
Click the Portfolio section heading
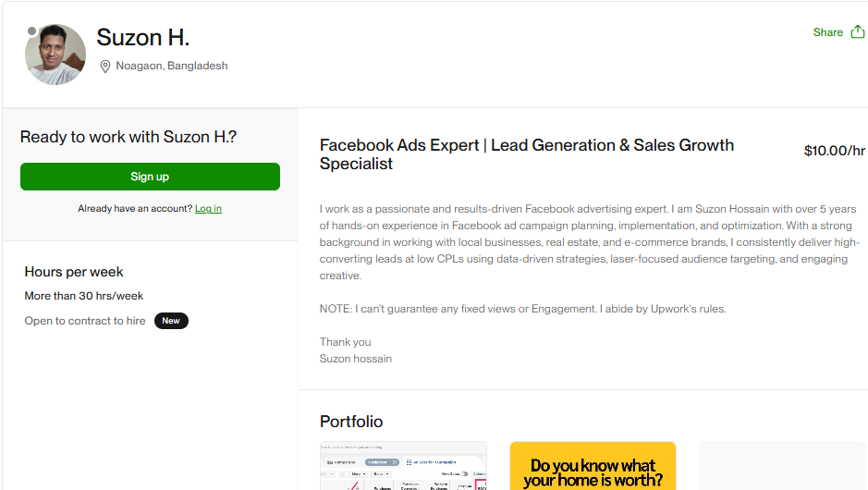tap(351, 422)
